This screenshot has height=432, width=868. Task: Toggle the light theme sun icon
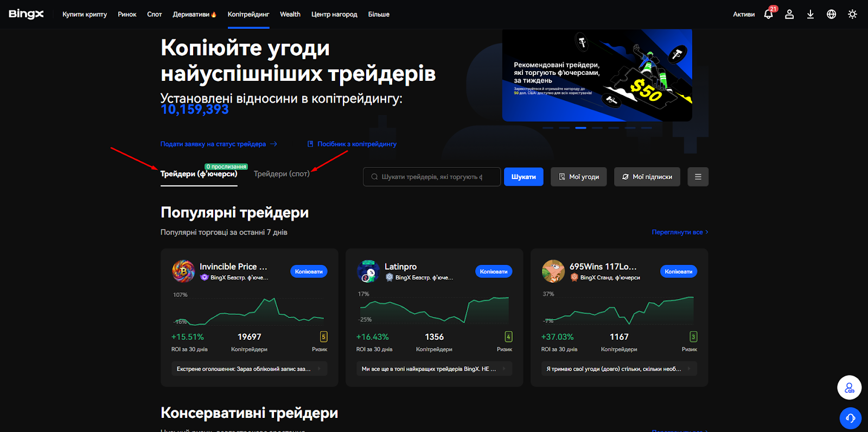(x=852, y=14)
